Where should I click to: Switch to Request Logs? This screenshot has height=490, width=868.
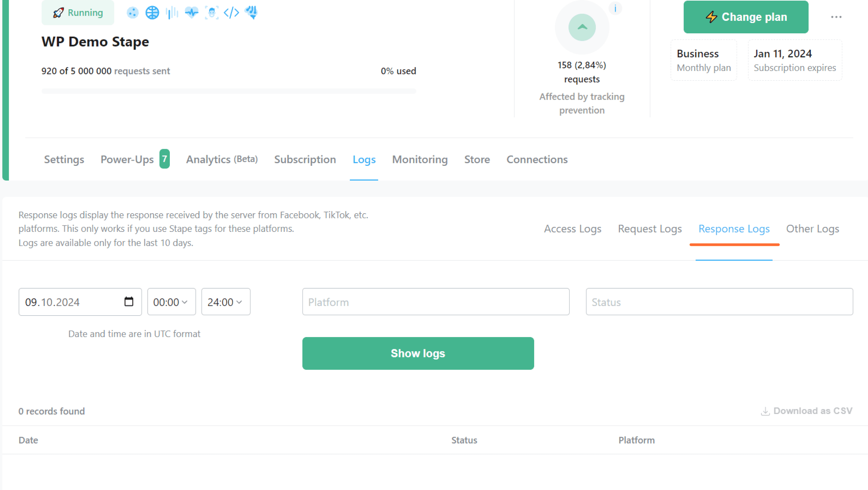[x=650, y=229]
